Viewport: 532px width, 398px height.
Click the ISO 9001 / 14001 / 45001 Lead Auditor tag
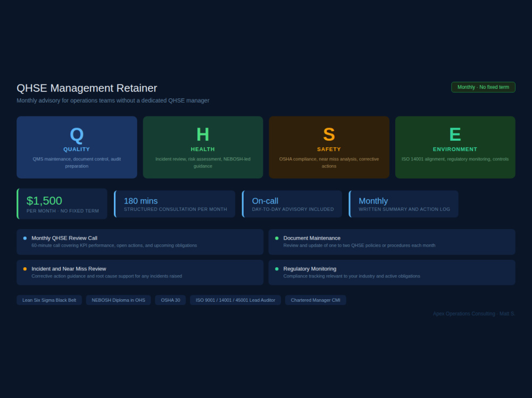(x=236, y=300)
